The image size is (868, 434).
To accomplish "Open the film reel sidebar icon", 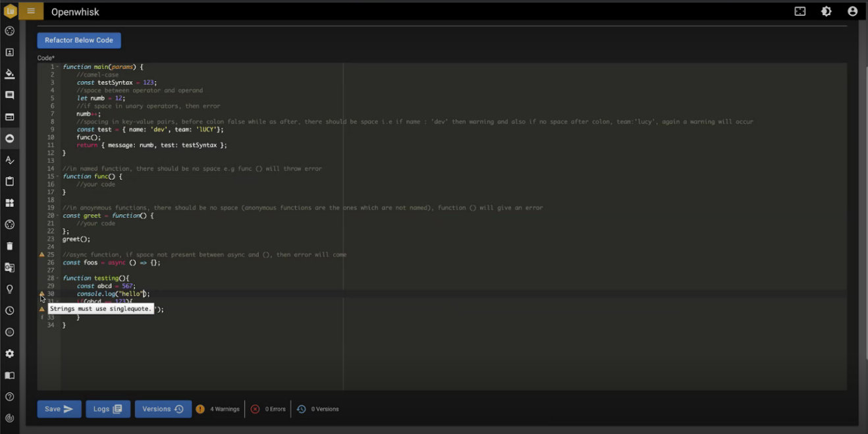I will [10, 31].
